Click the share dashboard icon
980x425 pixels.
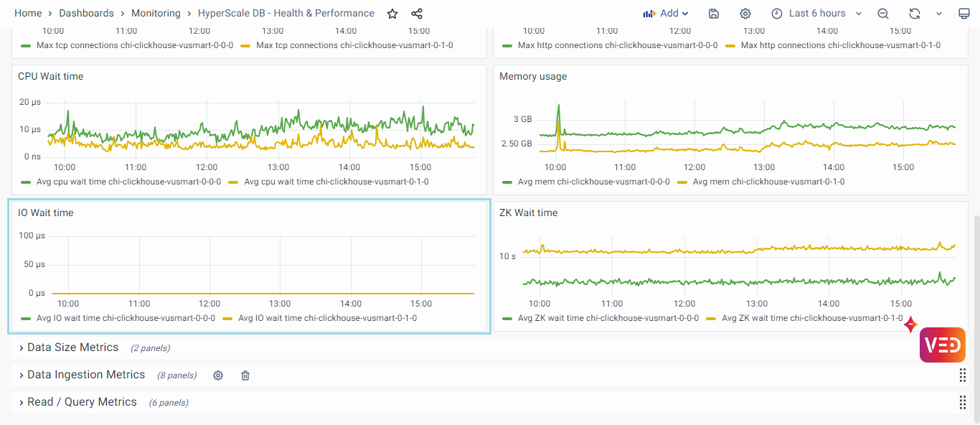pos(417,14)
